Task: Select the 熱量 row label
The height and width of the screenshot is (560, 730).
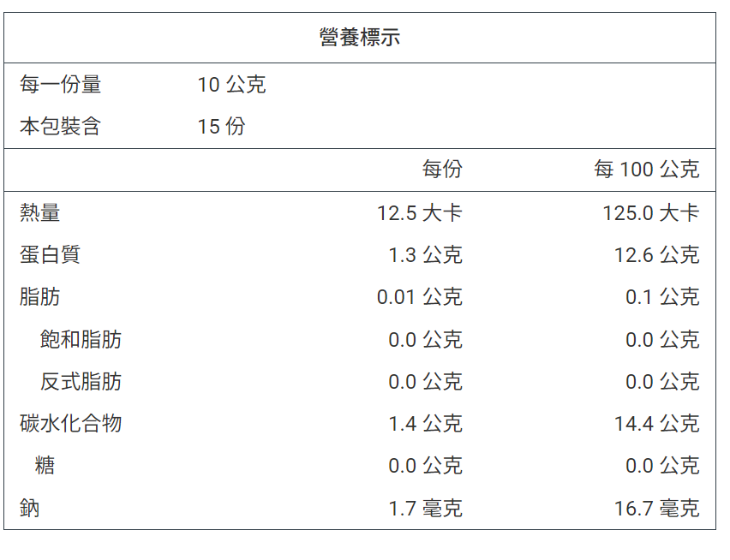Action: coord(39,213)
